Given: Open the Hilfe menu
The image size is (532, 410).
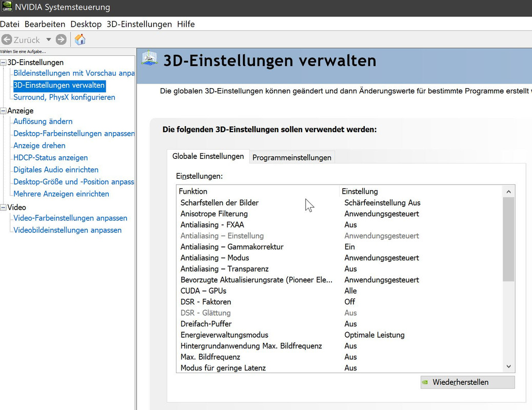Looking at the screenshot, I should pos(186,24).
